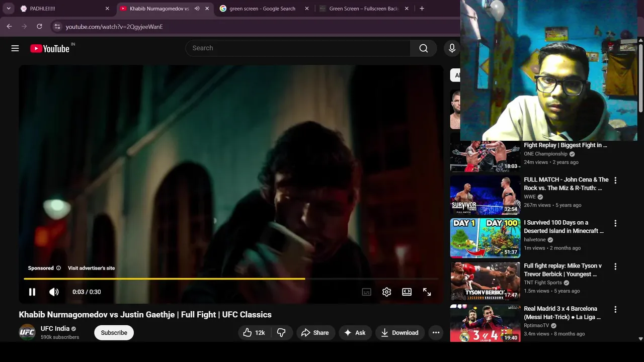Click the RptimaoTV channel name

point(536,325)
